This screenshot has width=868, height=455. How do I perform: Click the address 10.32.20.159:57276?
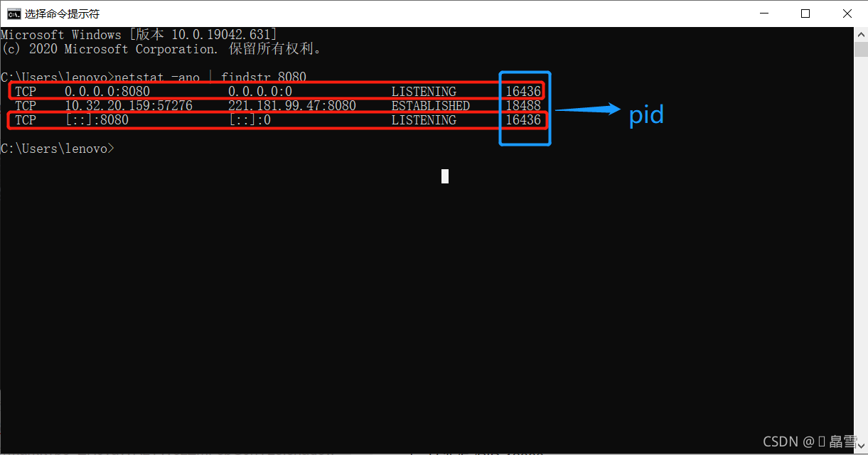[x=129, y=106]
